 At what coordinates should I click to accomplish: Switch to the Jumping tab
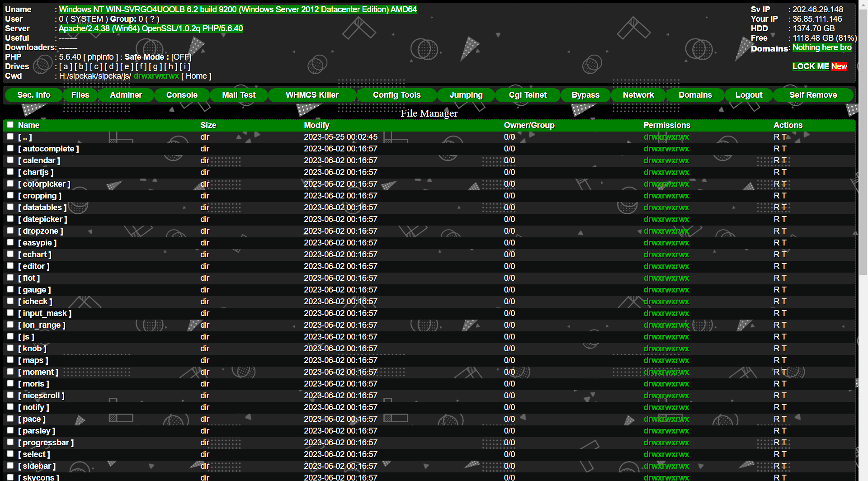466,95
